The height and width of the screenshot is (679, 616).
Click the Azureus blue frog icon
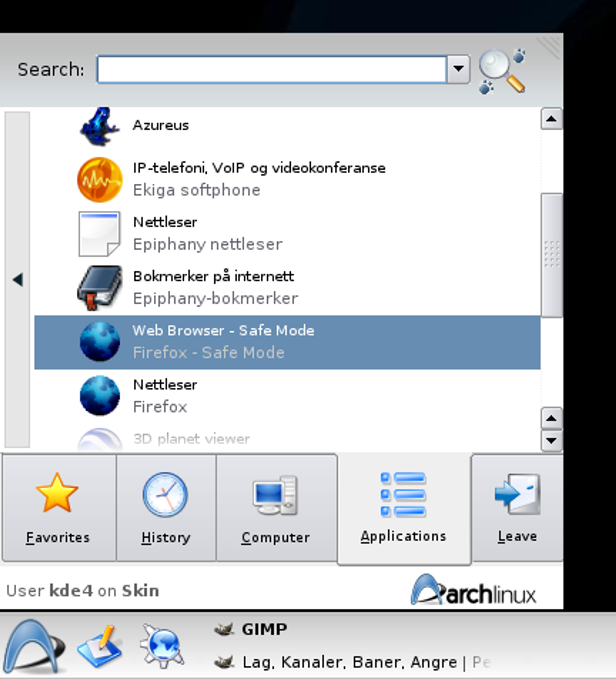pyautogui.click(x=99, y=126)
